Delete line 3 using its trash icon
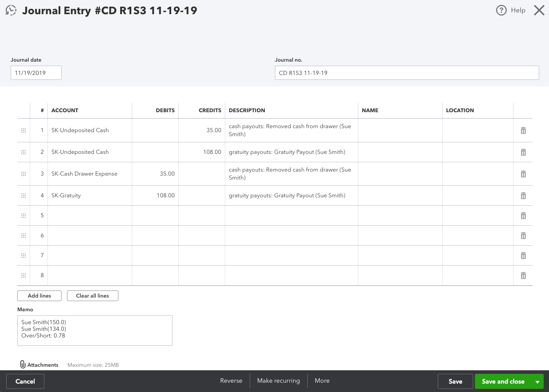This screenshot has width=549, height=392. (x=523, y=174)
